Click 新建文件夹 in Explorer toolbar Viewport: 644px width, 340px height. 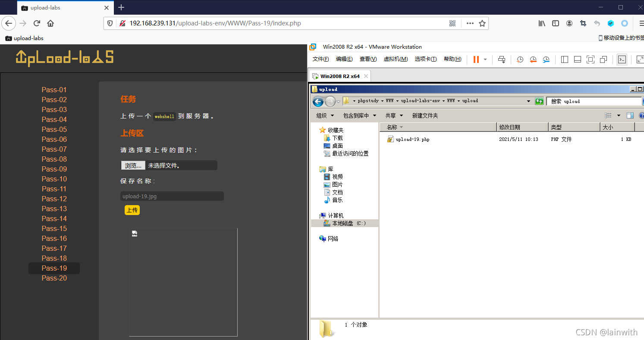click(x=425, y=115)
